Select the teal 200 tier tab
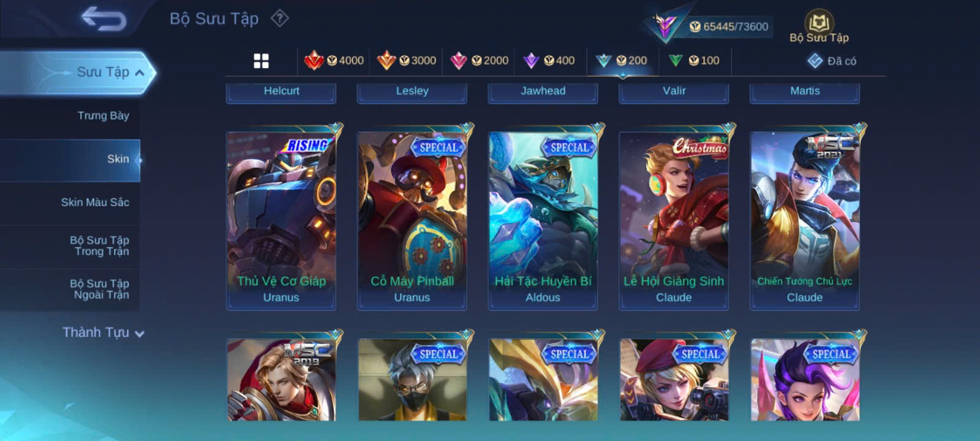This screenshot has width=980, height=441. tap(622, 61)
